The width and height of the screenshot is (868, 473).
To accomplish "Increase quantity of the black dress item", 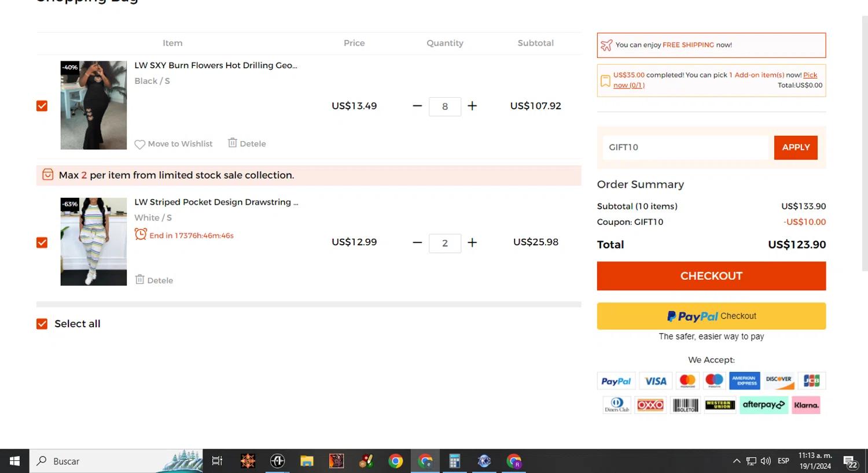I will 472,106.
